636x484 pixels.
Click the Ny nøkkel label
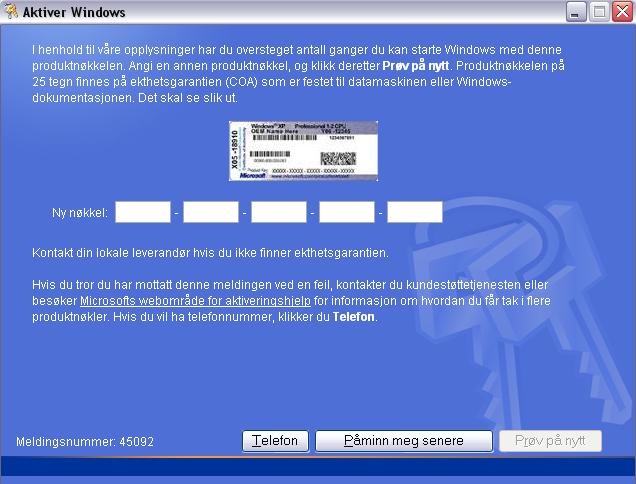pyautogui.click(x=80, y=213)
